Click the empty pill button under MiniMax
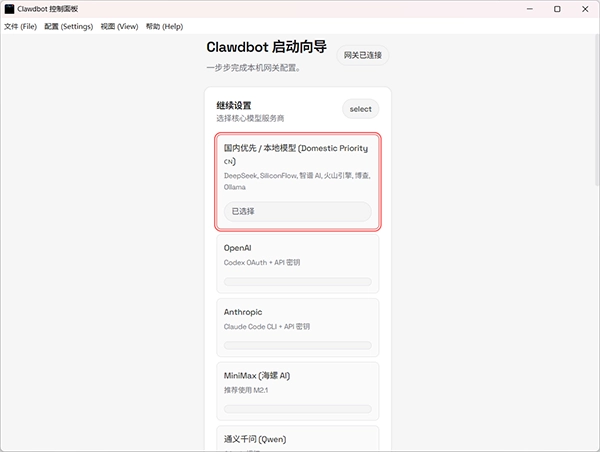 click(297, 409)
